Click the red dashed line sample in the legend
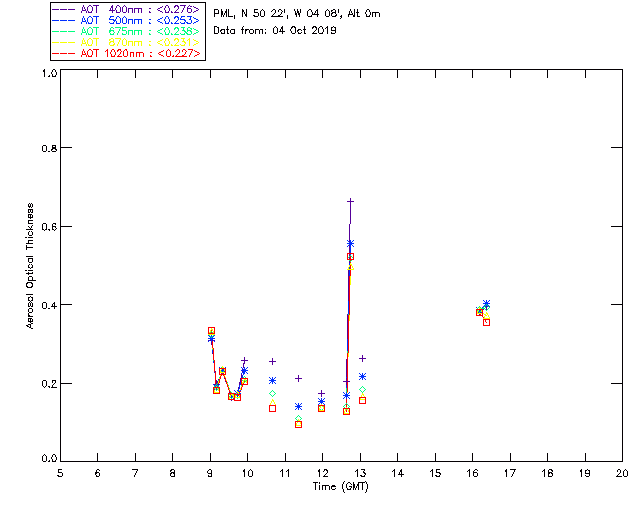 [64, 54]
